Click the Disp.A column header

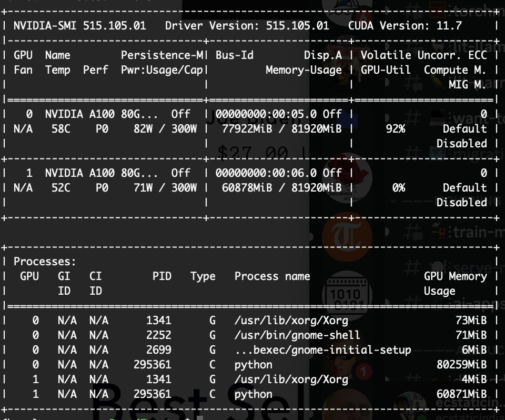tap(322, 55)
